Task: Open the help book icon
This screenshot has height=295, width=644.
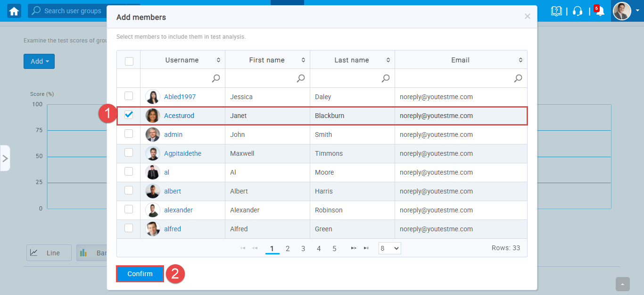Action: click(557, 11)
